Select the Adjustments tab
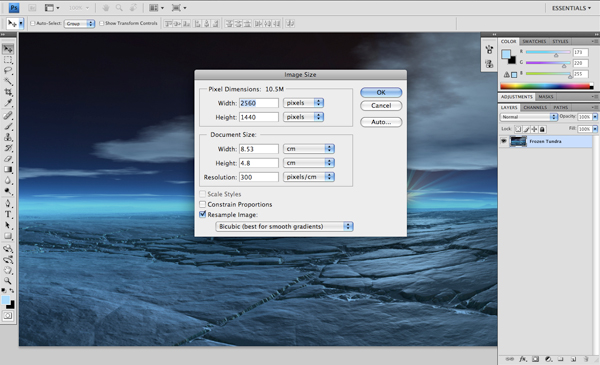This screenshot has height=365, width=600. tap(517, 97)
